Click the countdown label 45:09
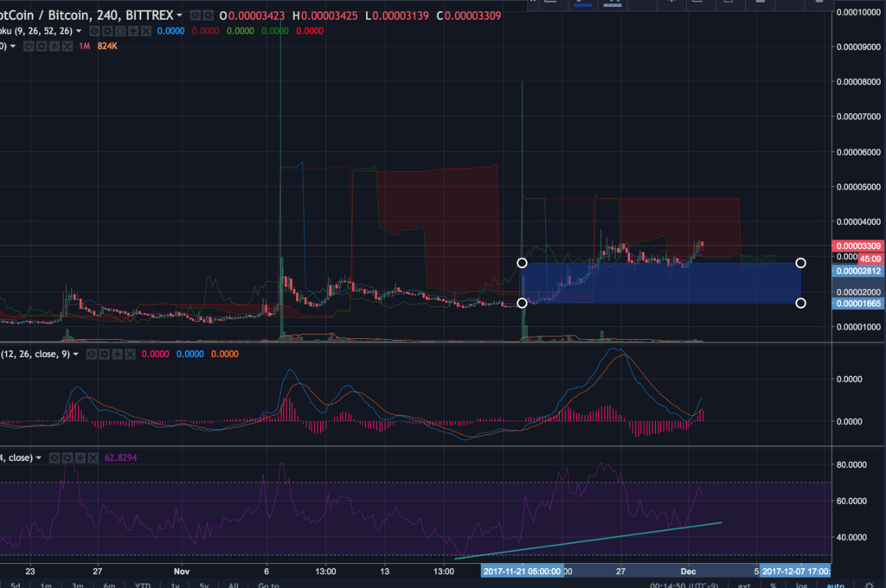Screen dimensions: 886x588 (870, 259)
